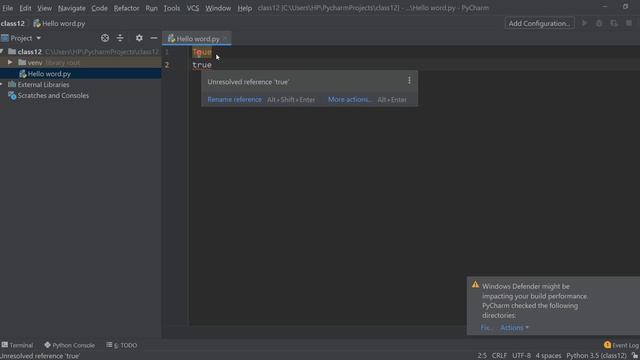The image size is (640, 360).
Task: Open the TODO tool window
Action: tap(122, 345)
